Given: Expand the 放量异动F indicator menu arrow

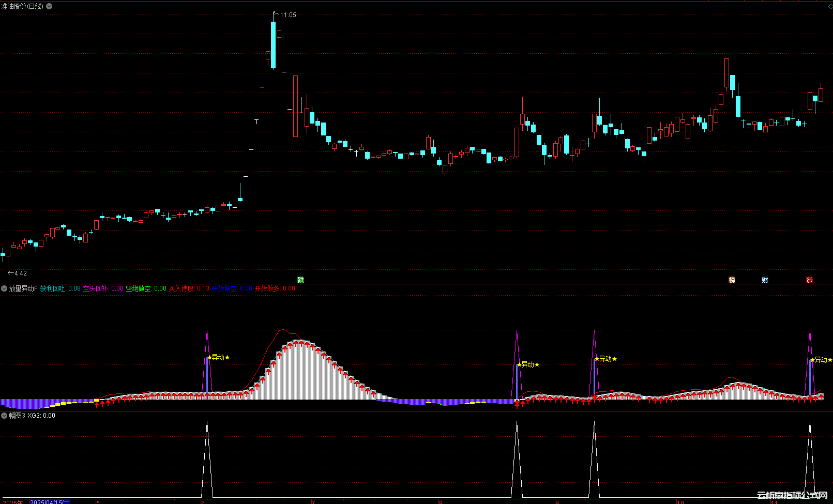Looking at the screenshot, I should 4,288.
